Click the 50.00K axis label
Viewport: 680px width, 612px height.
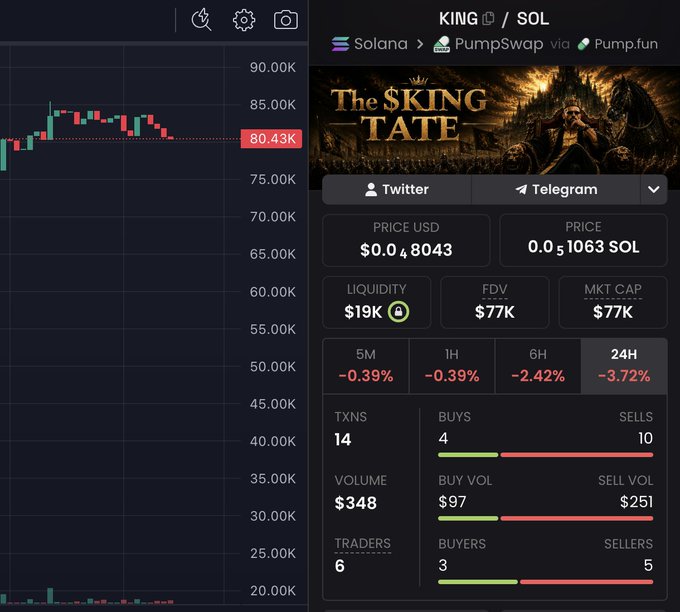click(x=273, y=367)
